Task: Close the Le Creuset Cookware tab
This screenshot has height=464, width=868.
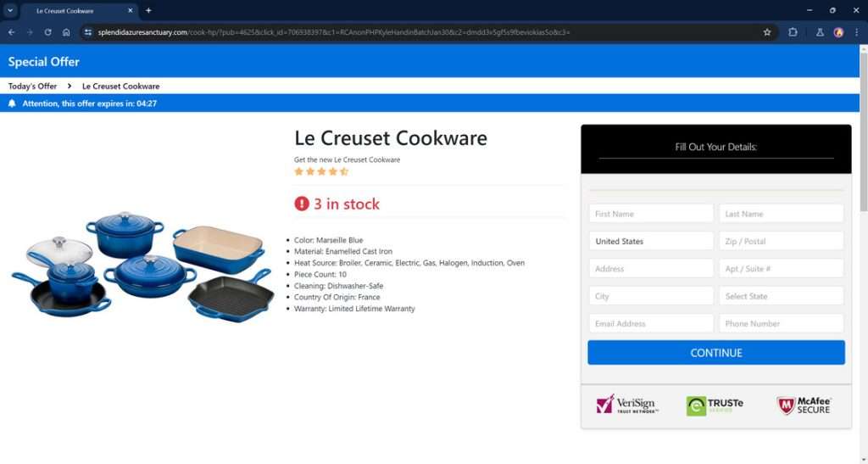Action: [x=130, y=10]
